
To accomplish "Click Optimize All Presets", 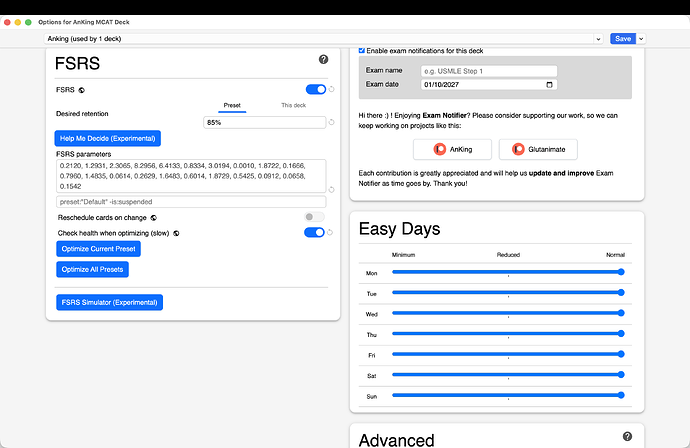I will point(92,269).
